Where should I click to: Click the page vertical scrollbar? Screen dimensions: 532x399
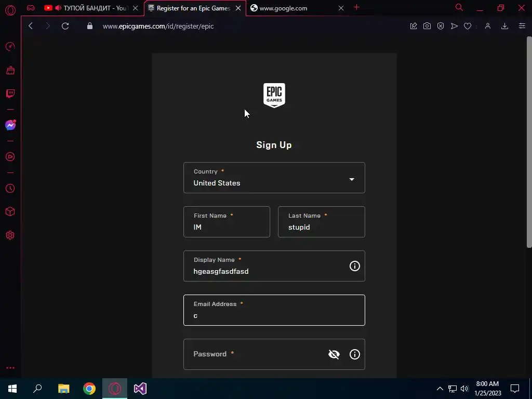[x=529, y=142]
